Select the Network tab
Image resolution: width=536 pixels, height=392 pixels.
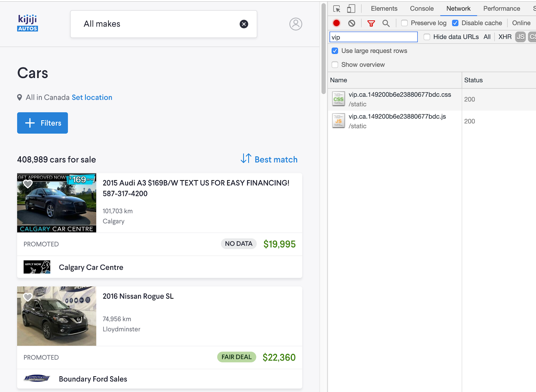point(458,9)
